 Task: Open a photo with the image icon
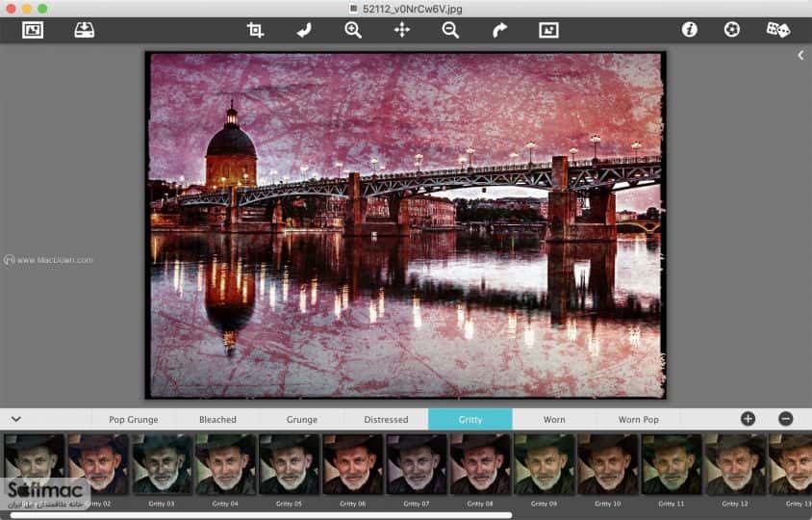click(33, 30)
